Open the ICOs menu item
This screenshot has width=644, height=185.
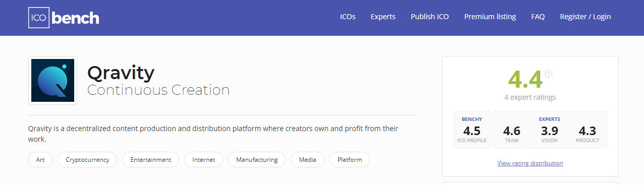point(348,17)
